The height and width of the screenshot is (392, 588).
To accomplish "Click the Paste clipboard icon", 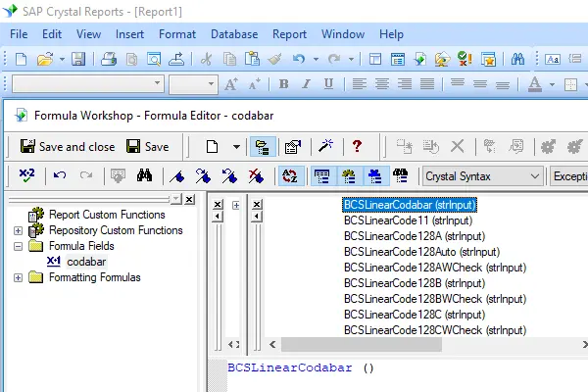I will (253, 59).
